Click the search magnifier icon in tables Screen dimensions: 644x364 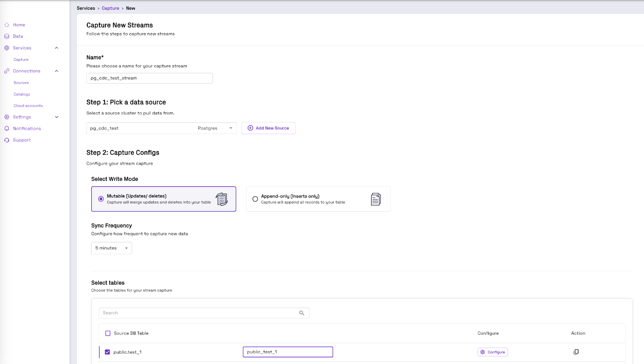[x=302, y=313]
